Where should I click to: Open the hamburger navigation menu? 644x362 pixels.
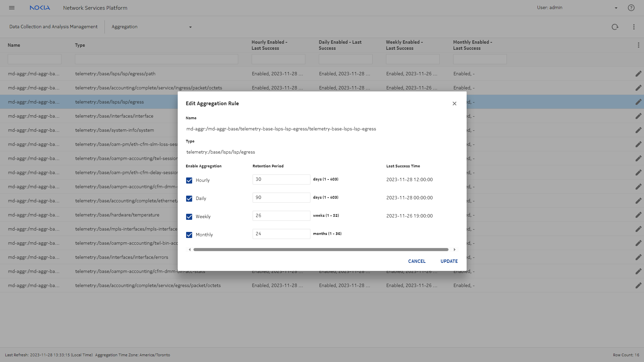[12, 8]
